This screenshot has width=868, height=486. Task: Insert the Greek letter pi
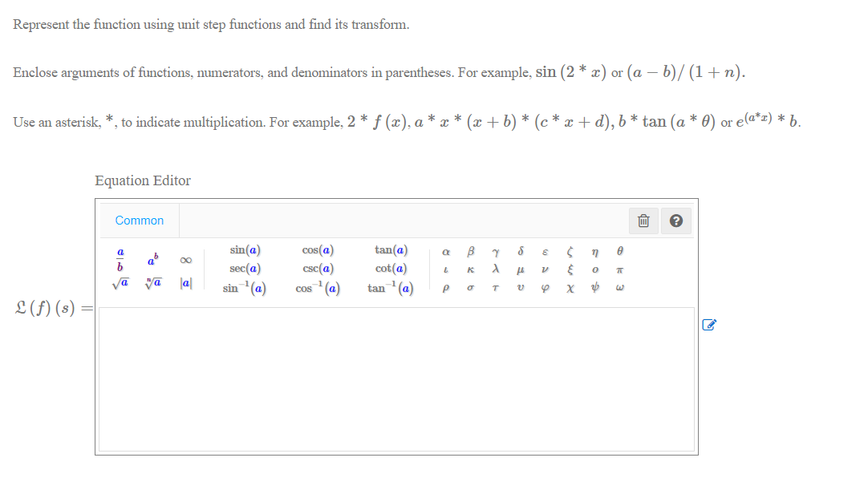pyautogui.click(x=619, y=269)
